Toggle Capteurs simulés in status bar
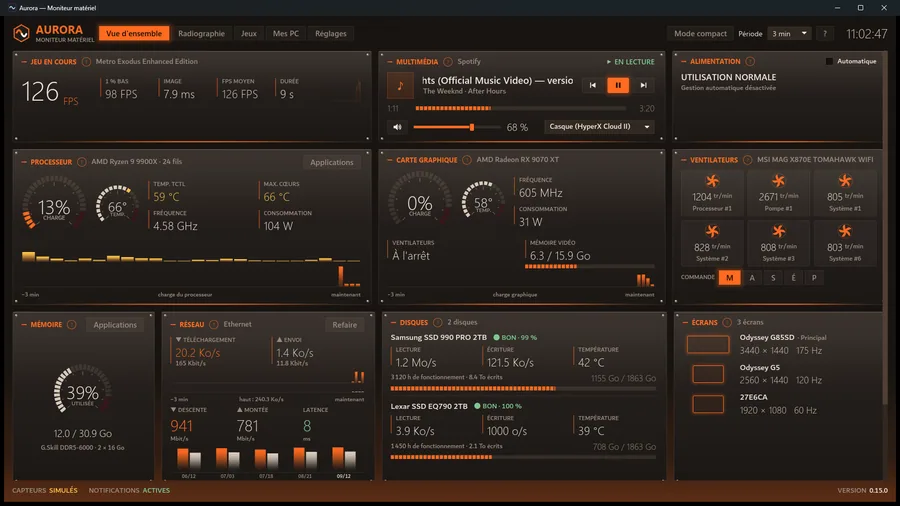Viewport: 900px width, 506px height. pyautogui.click(x=45, y=491)
